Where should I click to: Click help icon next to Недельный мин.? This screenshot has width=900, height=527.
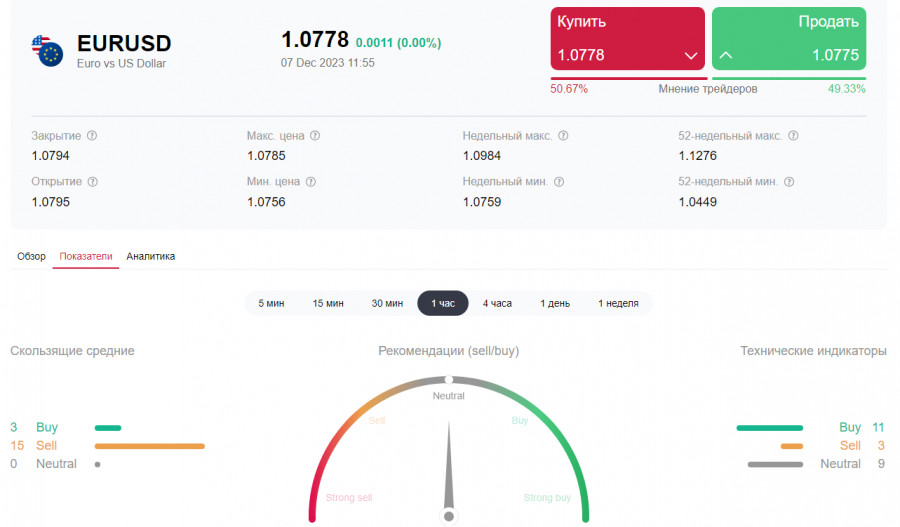tap(559, 181)
